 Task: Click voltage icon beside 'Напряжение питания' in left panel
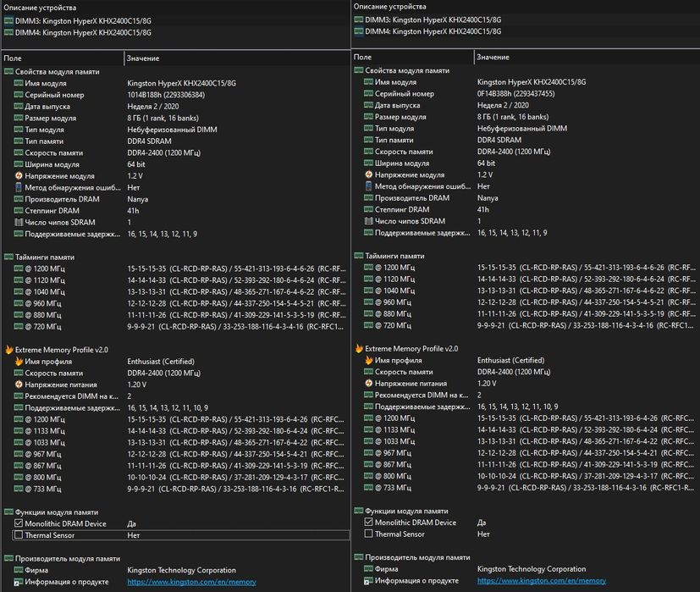[x=19, y=385]
